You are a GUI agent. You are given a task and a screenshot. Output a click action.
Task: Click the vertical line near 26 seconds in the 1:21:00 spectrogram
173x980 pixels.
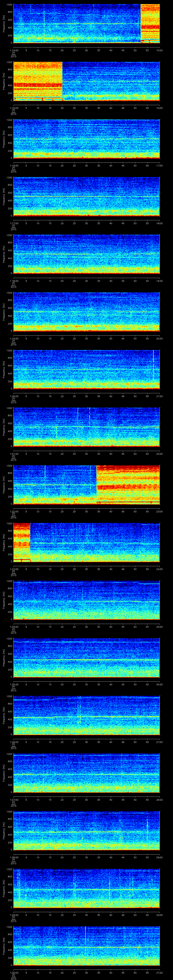pos(78,419)
